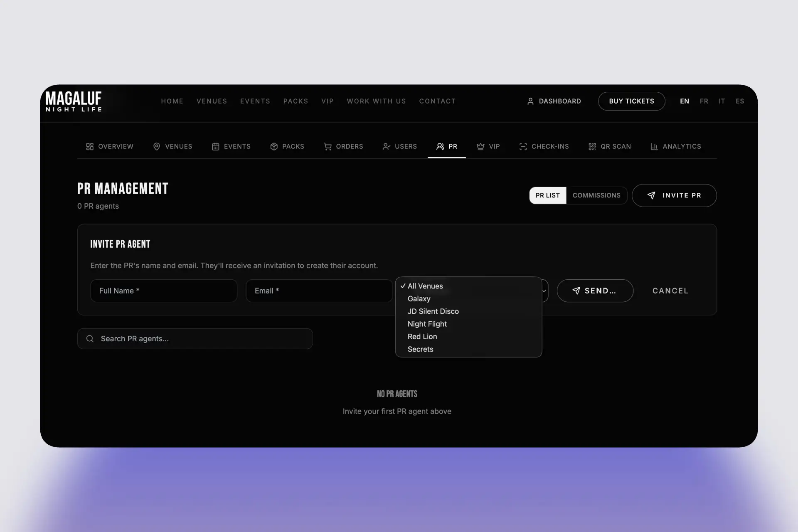Open VIP in the top navigation
The image size is (798, 532).
(x=328, y=101)
